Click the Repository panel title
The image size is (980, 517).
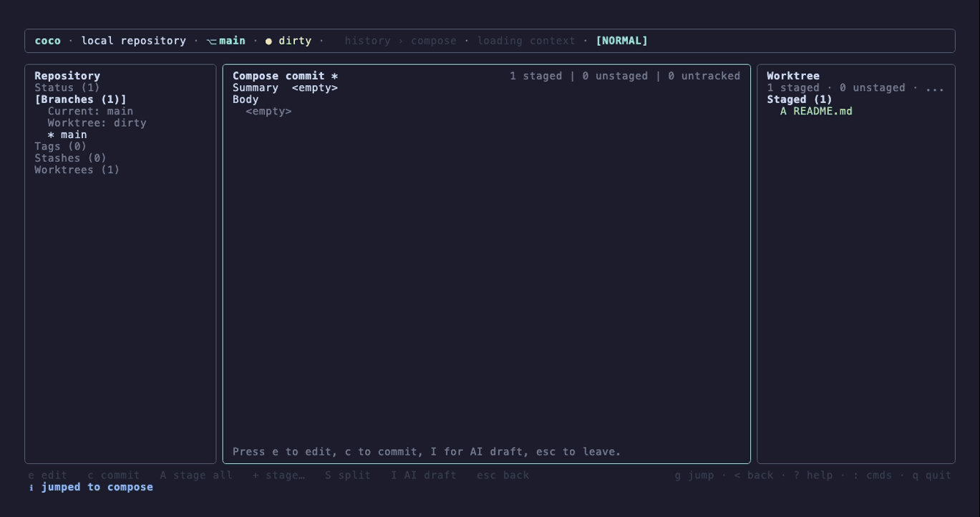click(x=67, y=76)
